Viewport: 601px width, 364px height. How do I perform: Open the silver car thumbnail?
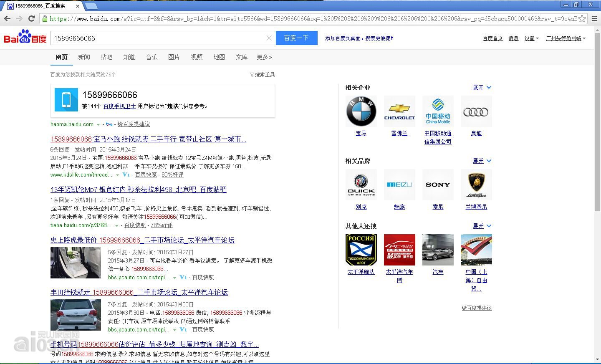[x=438, y=250]
